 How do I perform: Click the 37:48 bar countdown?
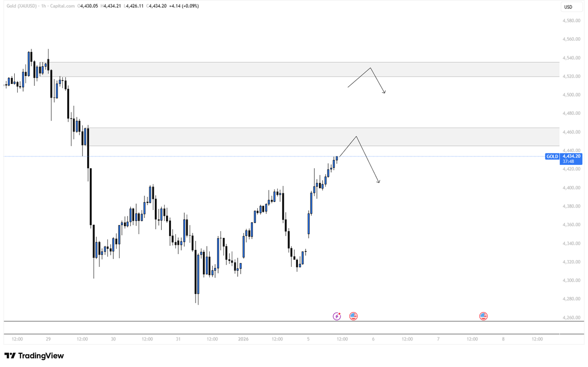[568, 161]
